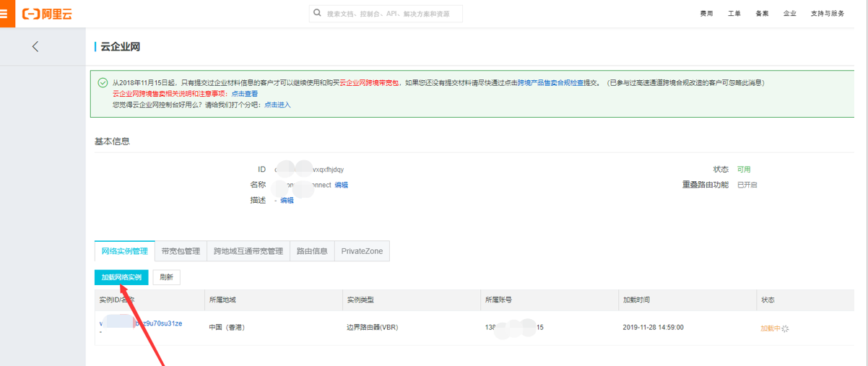
Task: Click the search magnifier icon
Action: (x=318, y=13)
